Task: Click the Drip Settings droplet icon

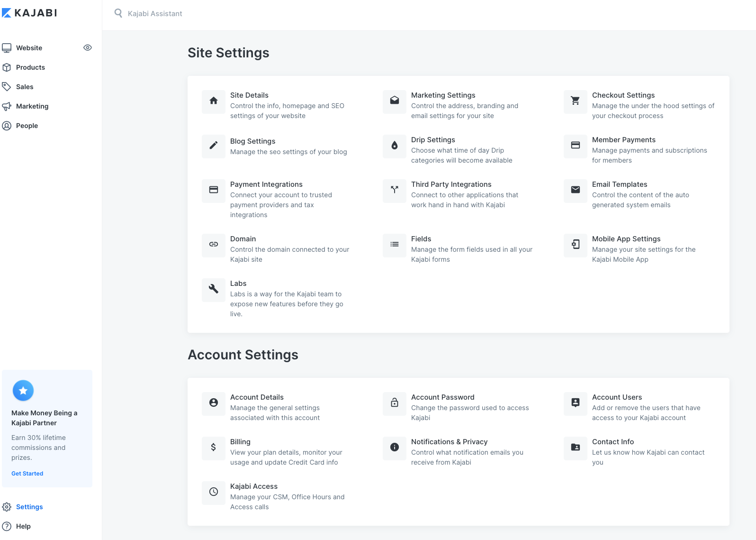Action: coord(395,145)
